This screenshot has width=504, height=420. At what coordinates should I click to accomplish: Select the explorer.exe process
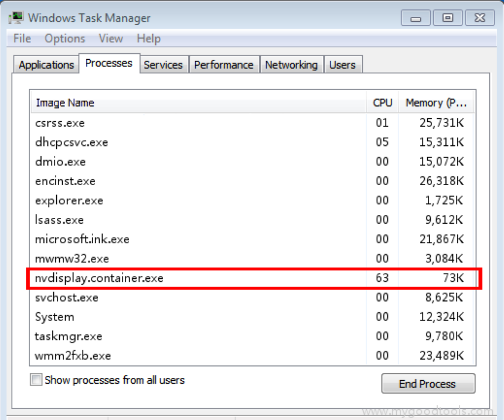point(253,200)
